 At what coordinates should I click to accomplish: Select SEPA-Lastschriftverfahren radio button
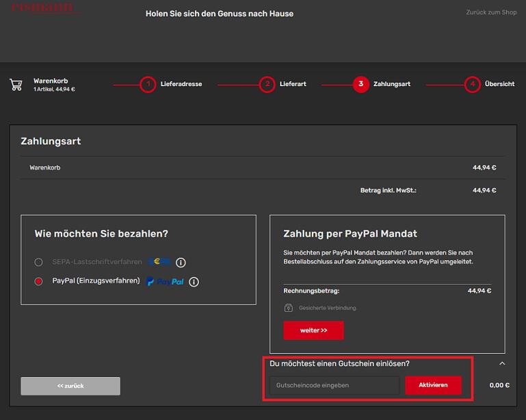pyautogui.click(x=38, y=262)
